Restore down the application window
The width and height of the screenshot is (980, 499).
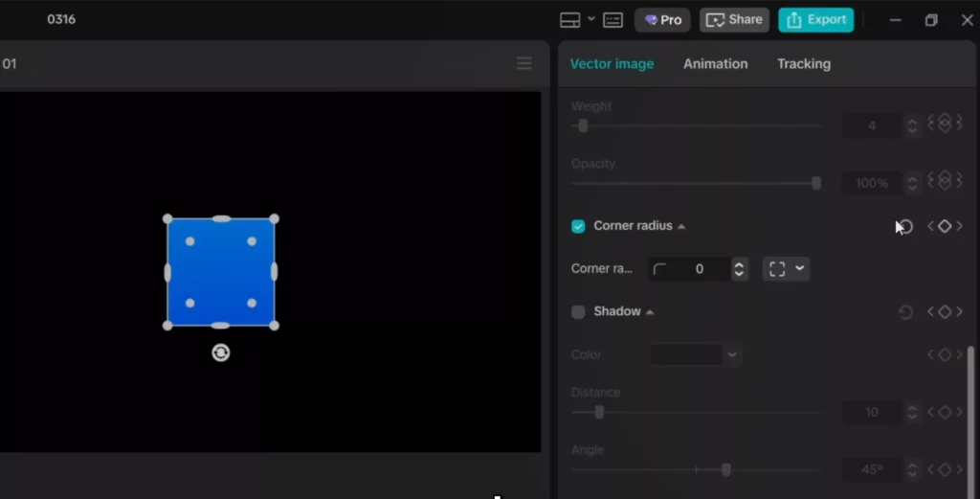(931, 20)
